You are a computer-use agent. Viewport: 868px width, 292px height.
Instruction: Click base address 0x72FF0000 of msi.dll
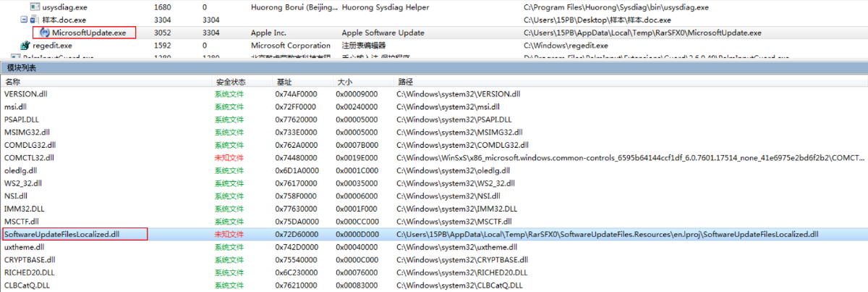coord(296,107)
